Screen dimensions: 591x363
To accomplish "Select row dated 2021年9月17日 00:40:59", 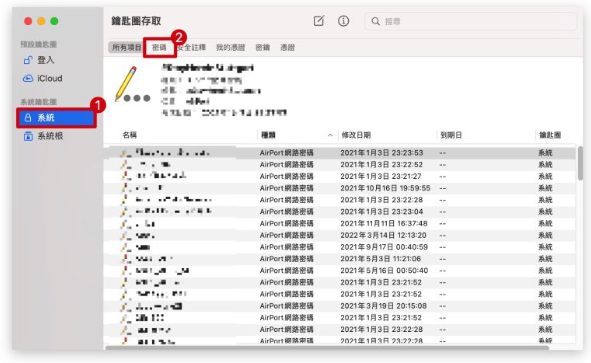I will pyautogui.click(x=339, y=247).
